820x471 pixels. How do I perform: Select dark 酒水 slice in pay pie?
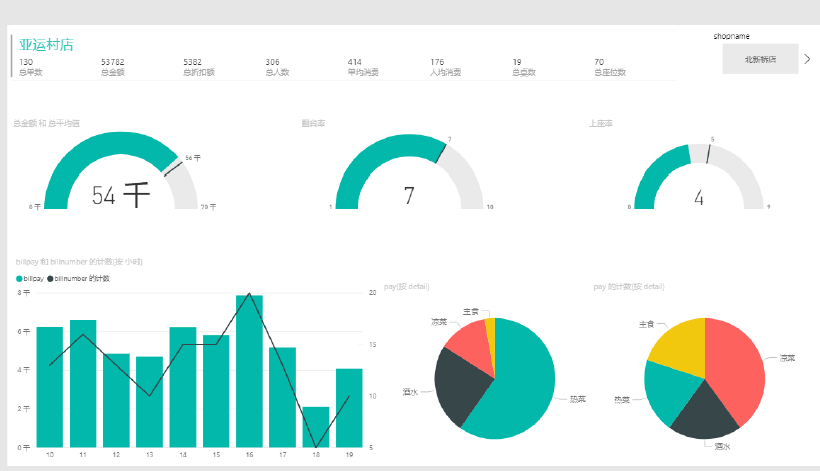click(460, 387)
